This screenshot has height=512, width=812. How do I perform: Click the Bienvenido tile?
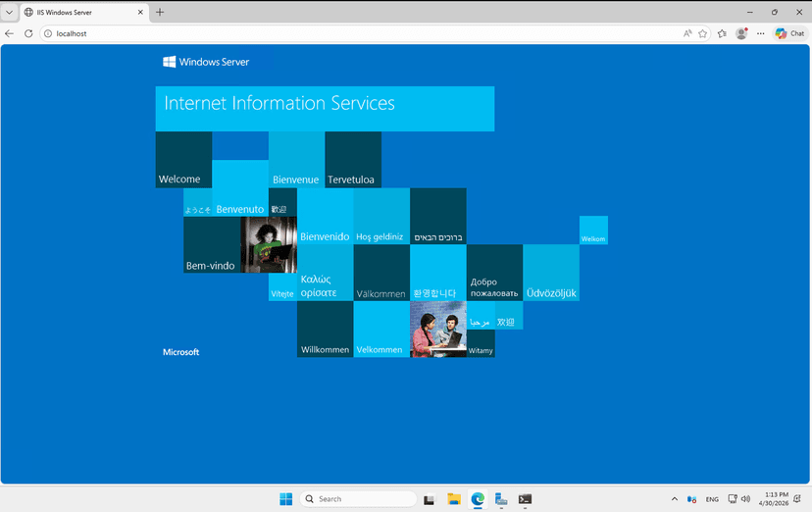click(325, 217)
